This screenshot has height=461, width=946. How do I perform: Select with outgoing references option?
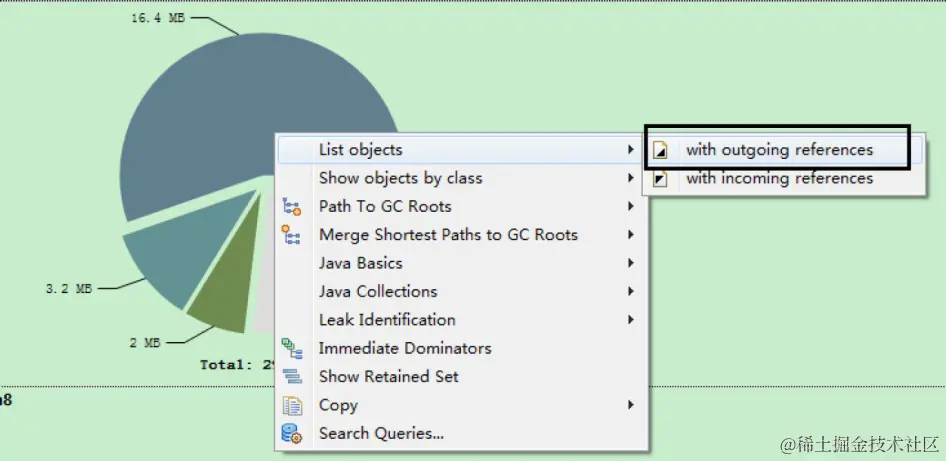click(783, 150)
